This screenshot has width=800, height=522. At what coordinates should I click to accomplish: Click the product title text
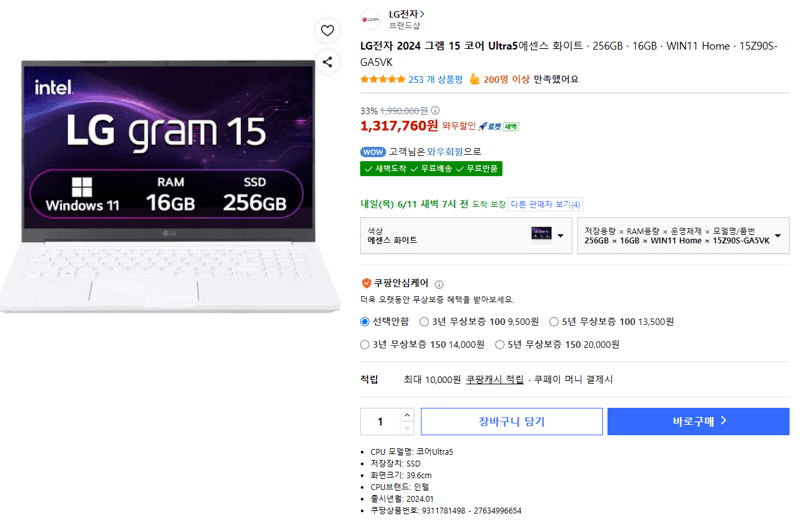click(569, 54)
